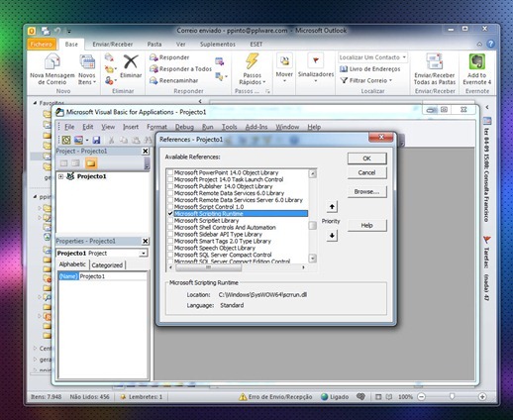Click Lembretes bell in status bar
The width and height of the screenshot is (513, 420).
[123, 397]
